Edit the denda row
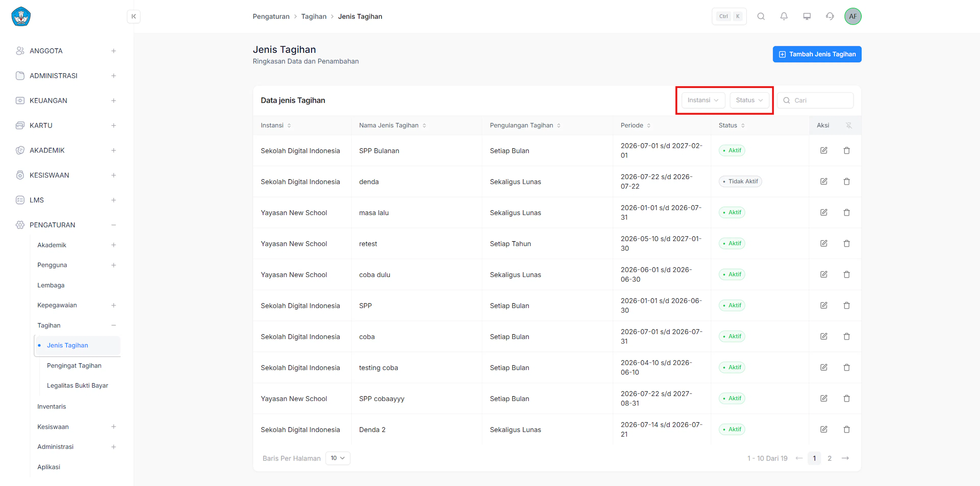980x486 pixels. click(824, 182)
